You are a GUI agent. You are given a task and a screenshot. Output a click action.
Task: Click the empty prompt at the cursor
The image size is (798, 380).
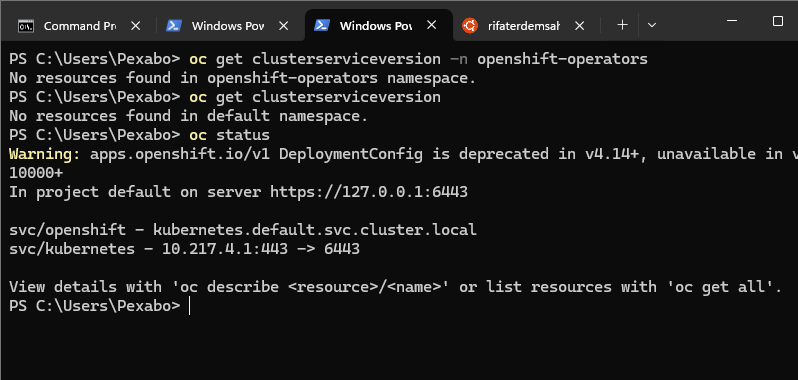tap(189, 306)
